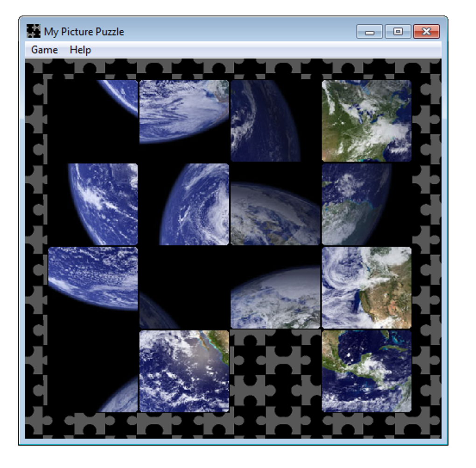Select the third-row tile with the grey-white Earth dome
Image resolution: width=476 pixels, height=468 pixels.
(275, 287)
